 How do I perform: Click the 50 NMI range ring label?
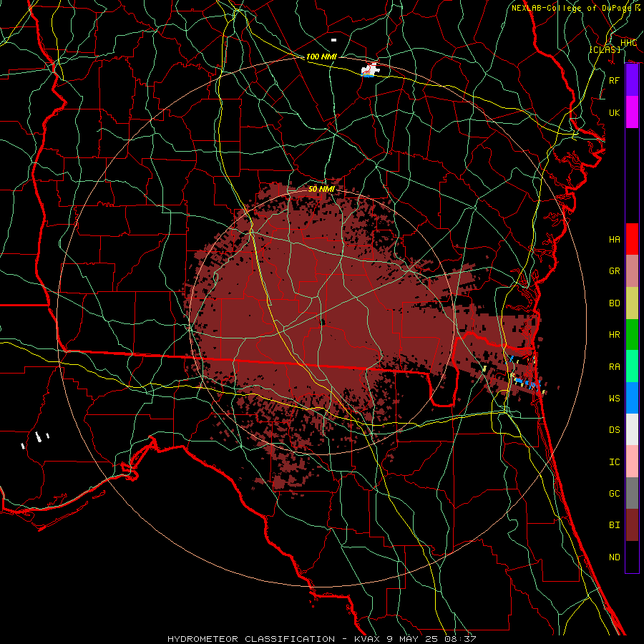point(321,189)
